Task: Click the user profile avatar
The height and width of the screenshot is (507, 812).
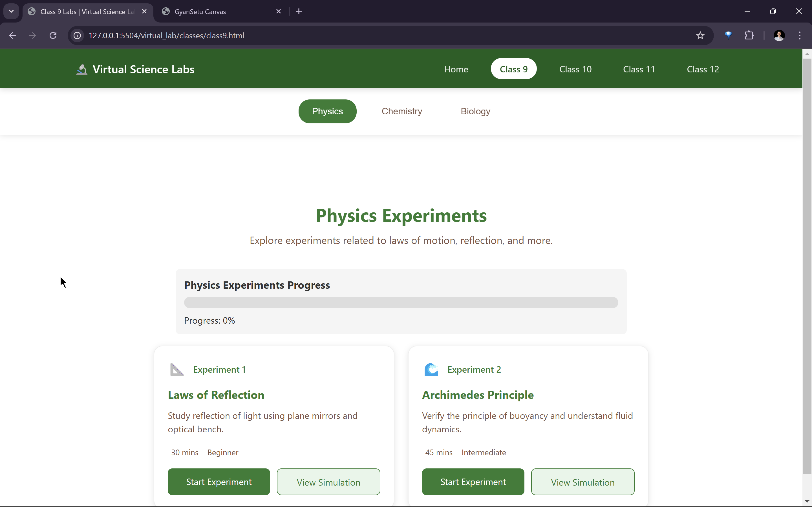Action: tap(779, 35)
